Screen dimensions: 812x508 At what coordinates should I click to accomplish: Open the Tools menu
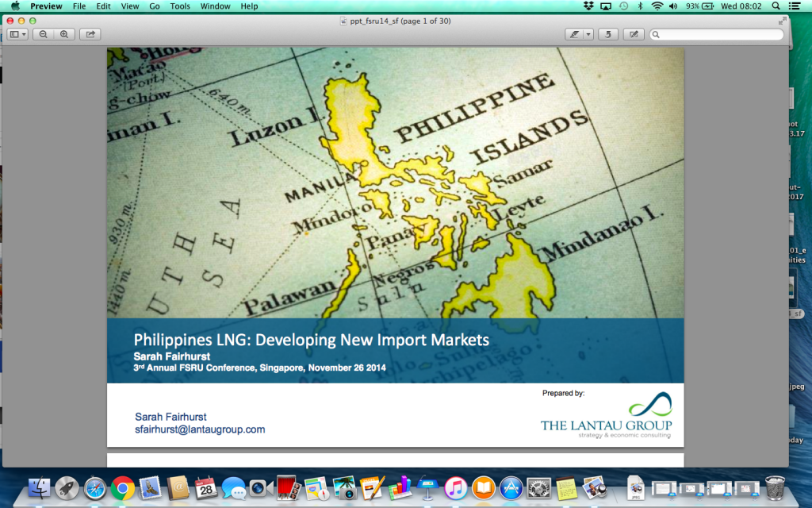pyautogui.click(x=179, y=6)
